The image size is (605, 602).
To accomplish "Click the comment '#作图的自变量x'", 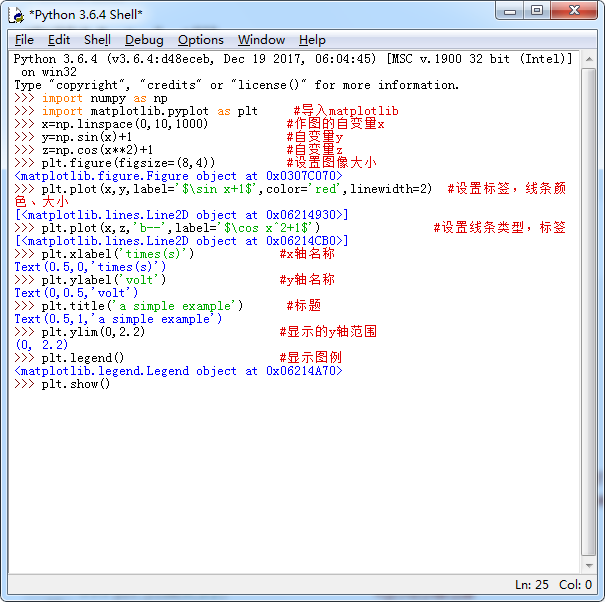I will (335, 124).
